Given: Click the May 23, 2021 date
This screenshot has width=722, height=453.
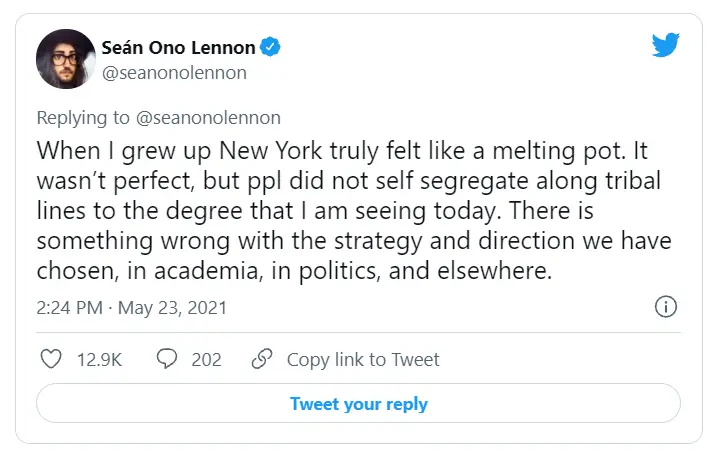Looking at the screenshot, I should click(172, 308).
